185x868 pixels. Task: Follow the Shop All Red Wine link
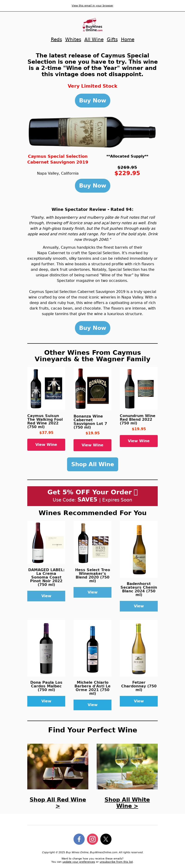click(58, 803)
